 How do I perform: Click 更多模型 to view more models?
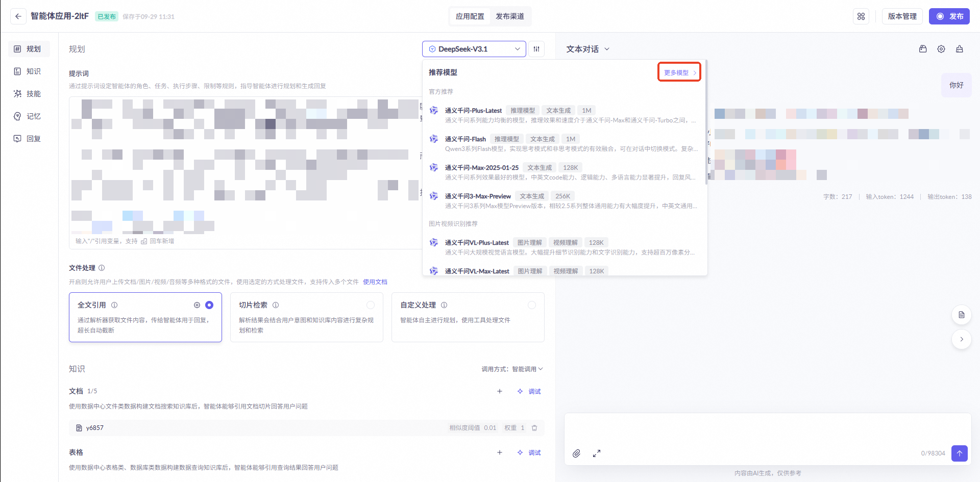pos(679,72)
